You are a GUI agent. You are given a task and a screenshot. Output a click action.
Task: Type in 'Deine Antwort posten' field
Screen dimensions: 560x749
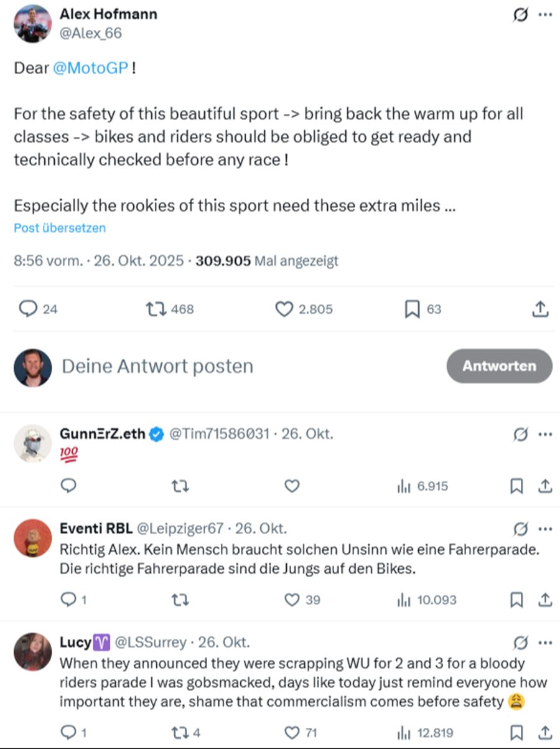click(x=157, y=366)
